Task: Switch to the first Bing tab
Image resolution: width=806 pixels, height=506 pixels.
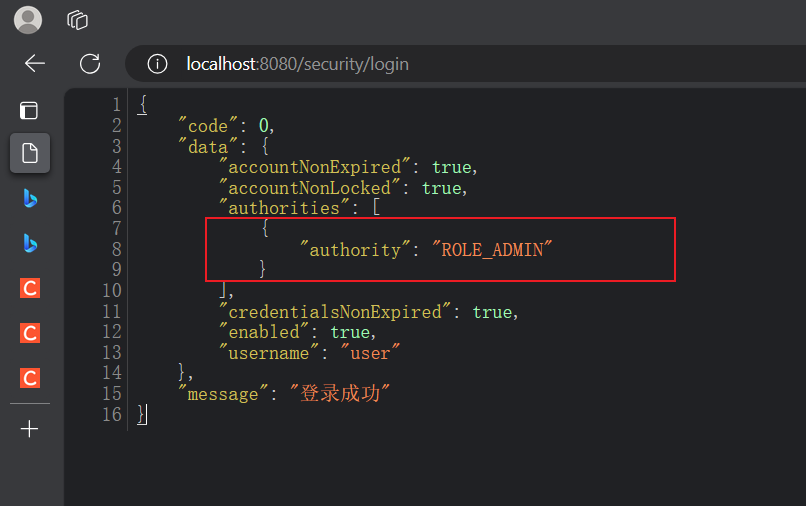Action: click(30, 198)
